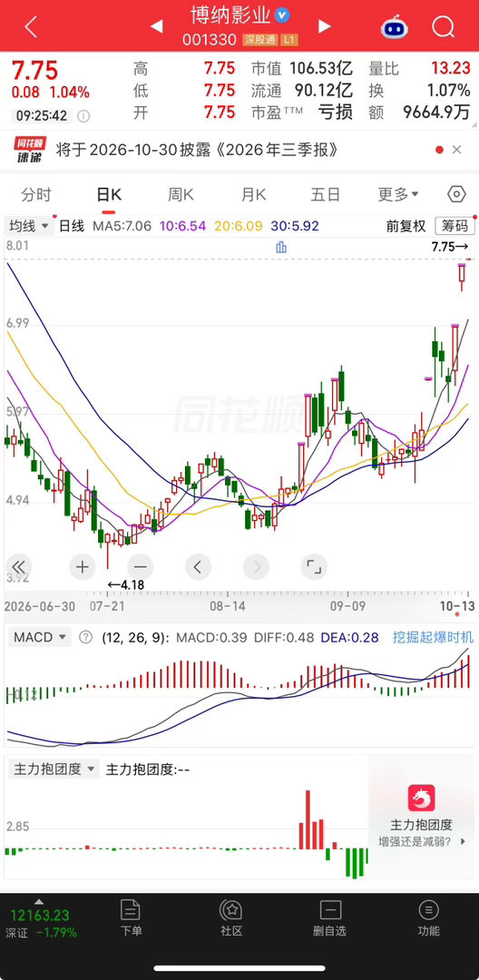This screenshot has height=980, width=479.
Task: Expand the 更多 more periods dropdown
Action: [x=398, y=194]
